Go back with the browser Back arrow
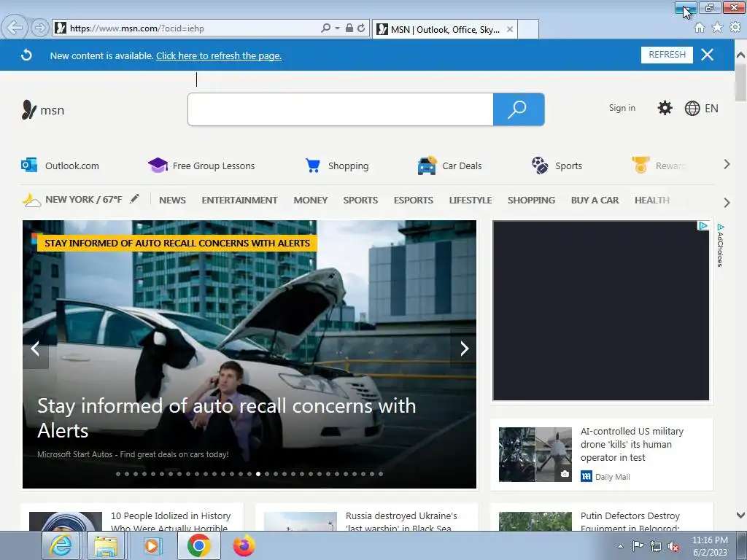747x560 pixels. click(15, 28)
